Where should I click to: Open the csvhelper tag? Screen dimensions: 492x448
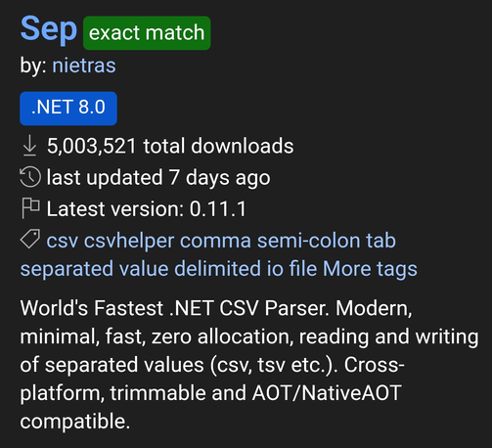tap(129, 241)
